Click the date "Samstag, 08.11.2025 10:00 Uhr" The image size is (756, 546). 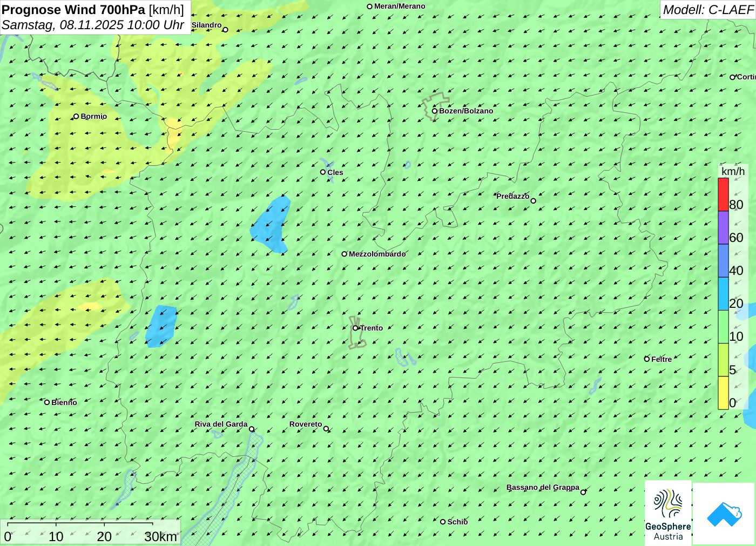click(93, 25)
